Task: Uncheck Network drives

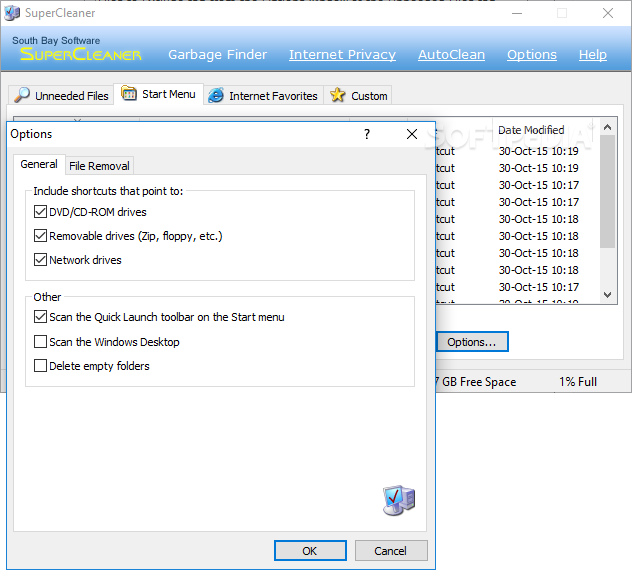Action: [x=40, y=260]
